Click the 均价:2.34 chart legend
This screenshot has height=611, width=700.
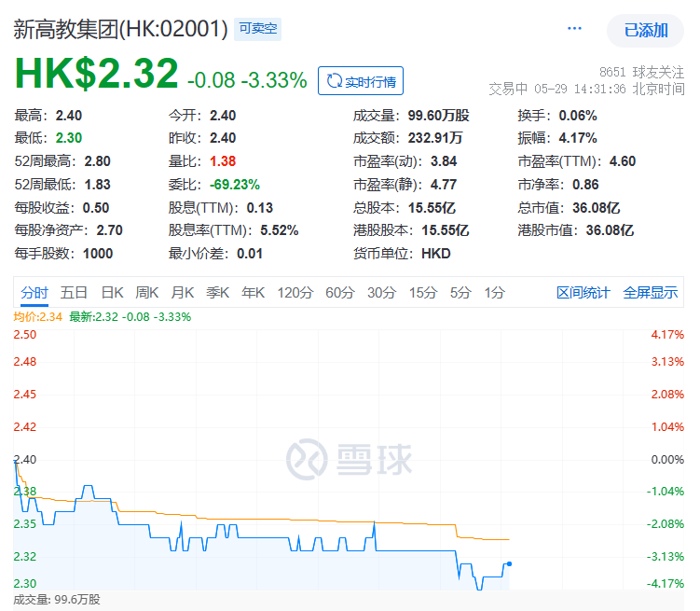[38, 317]
